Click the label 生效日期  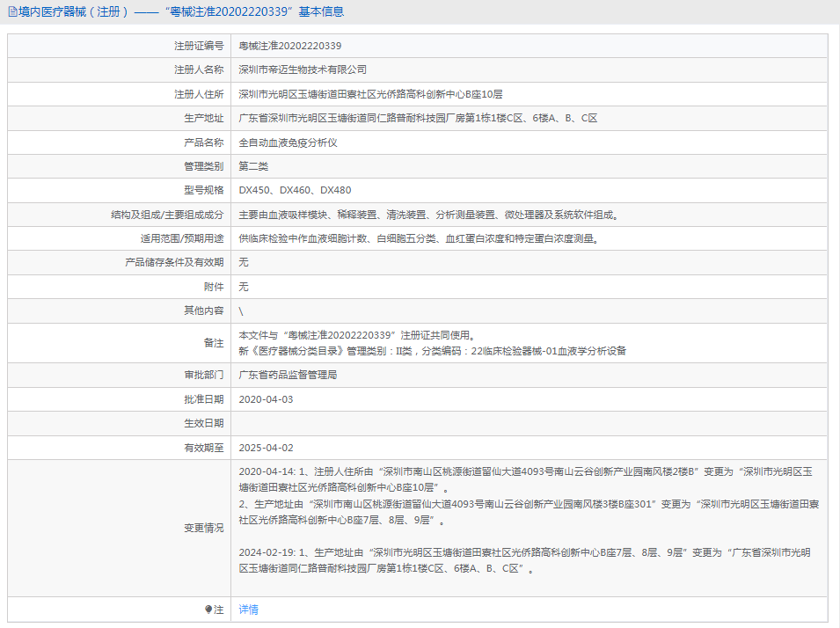point(203,423)
